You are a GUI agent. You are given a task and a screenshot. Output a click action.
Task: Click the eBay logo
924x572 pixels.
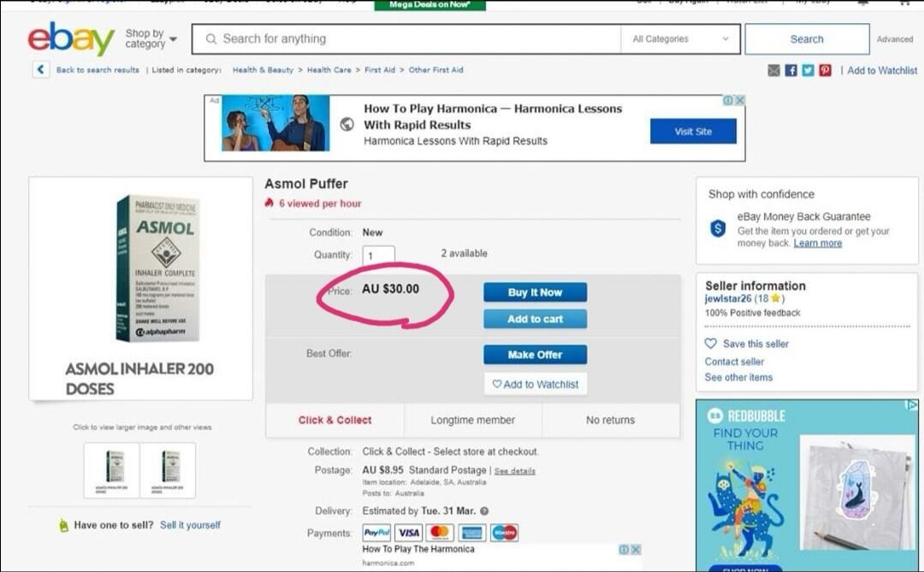(x=71, y=39)
